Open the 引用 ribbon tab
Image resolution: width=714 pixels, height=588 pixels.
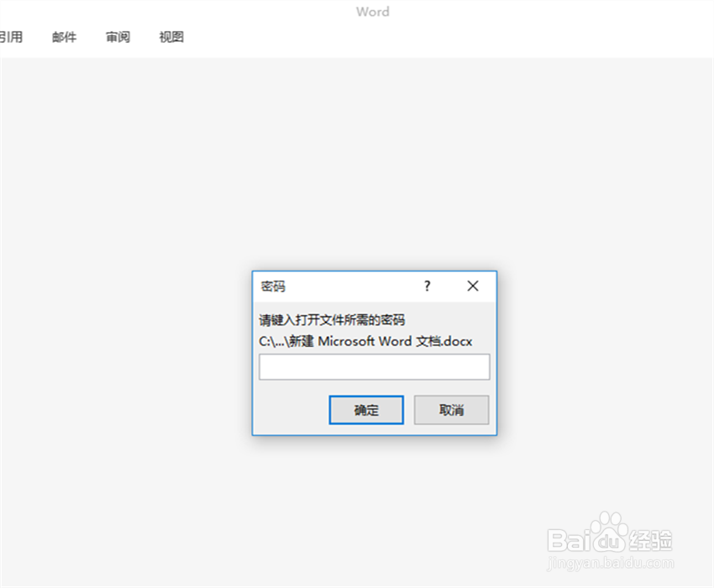(11, 37)
